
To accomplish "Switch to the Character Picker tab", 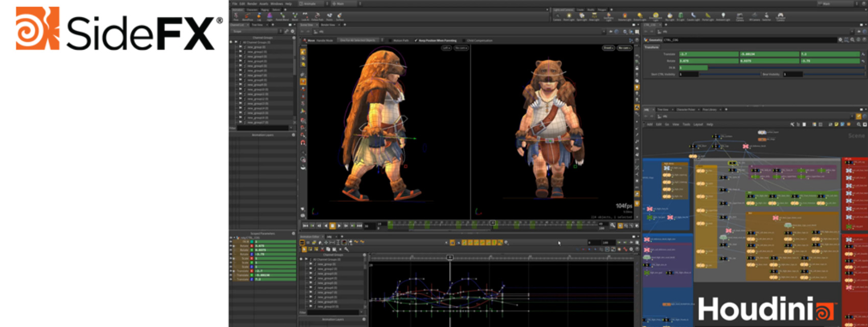I will point(686,109).
